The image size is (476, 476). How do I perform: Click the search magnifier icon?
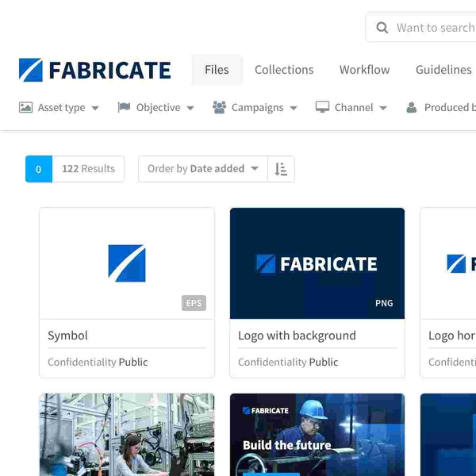(x=382, y=28)
